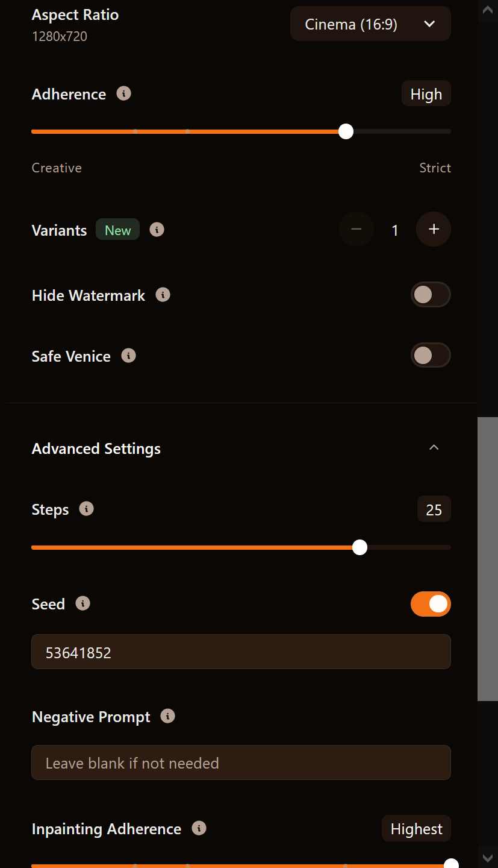Increase variants with the plus button

pos(434,229)
